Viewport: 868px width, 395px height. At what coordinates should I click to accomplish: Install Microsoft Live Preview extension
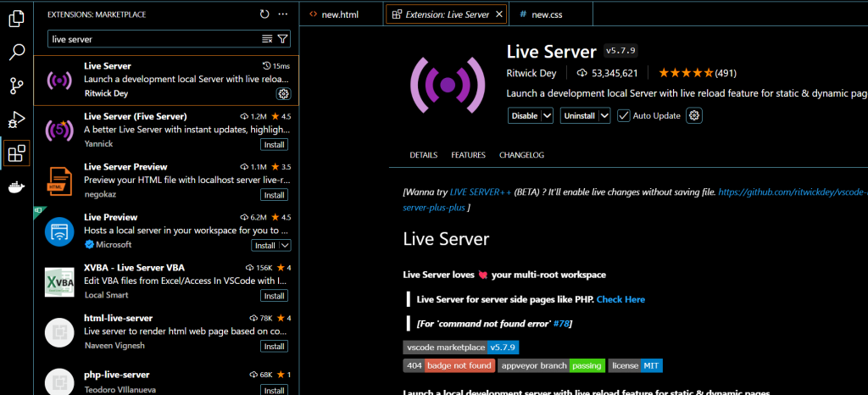pyautogui.click(x=265, y=245)
